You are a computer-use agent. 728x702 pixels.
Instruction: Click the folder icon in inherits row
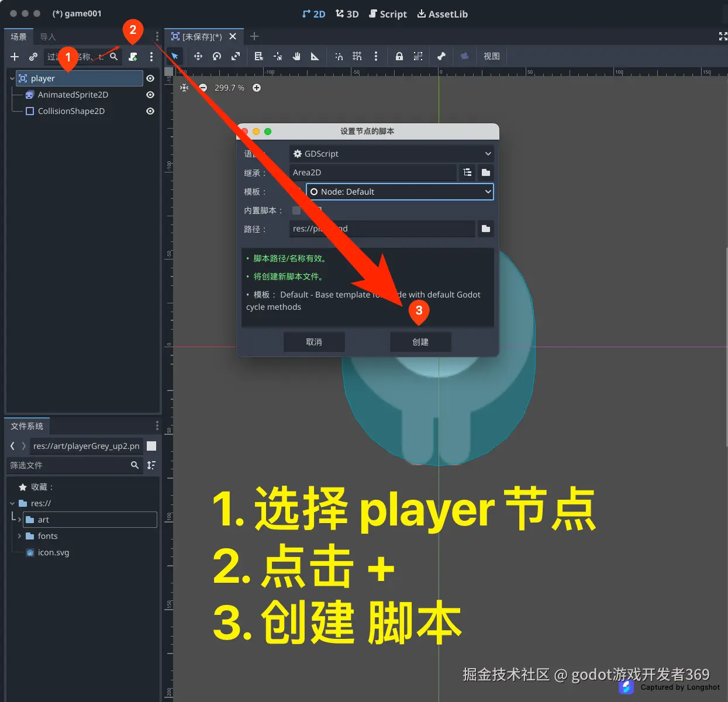click(486, 172)
